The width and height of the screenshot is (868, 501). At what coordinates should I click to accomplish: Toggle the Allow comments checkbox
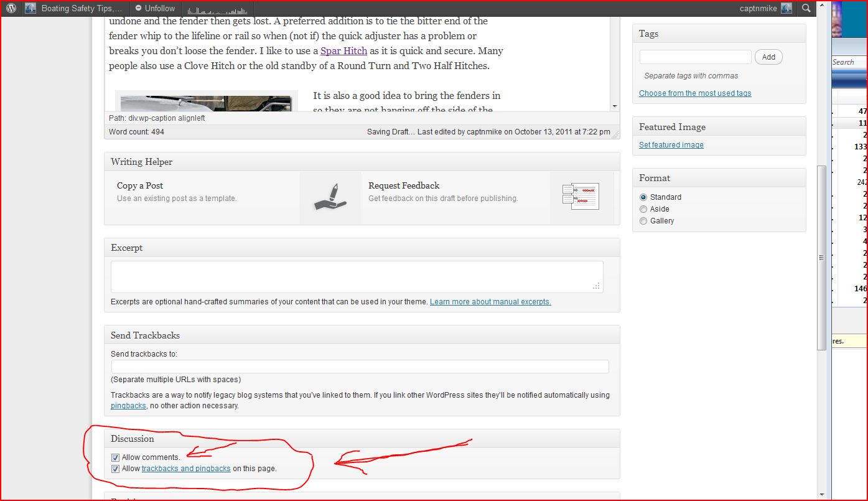coord(115,457)
